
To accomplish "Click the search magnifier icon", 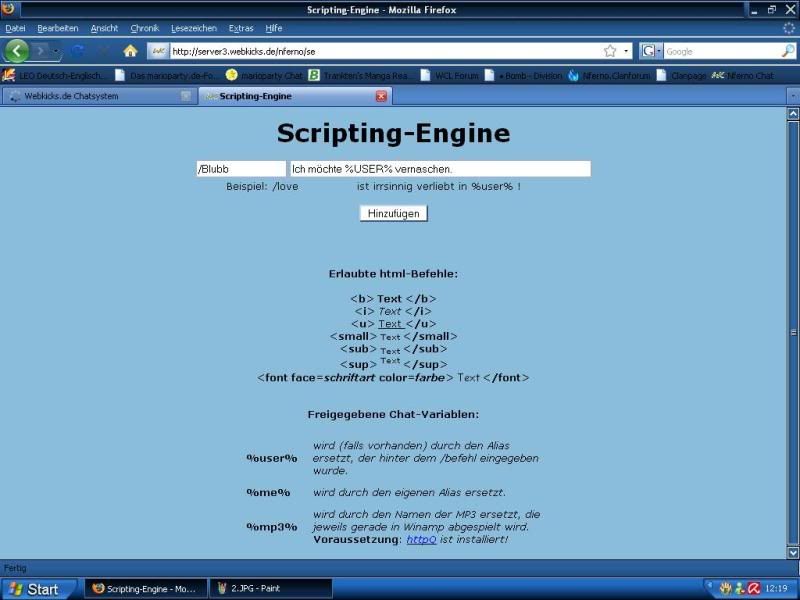I will [788, 51].
